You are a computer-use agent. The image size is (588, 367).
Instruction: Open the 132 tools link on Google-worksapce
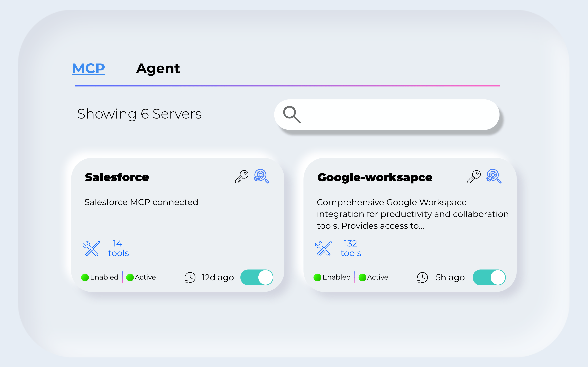click(351, 248)
